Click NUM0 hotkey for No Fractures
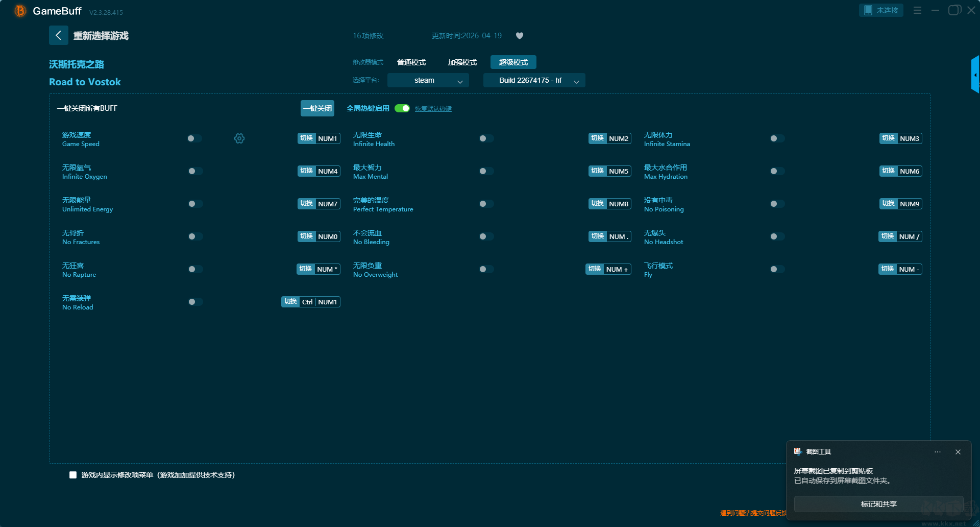 pos(328,236)
